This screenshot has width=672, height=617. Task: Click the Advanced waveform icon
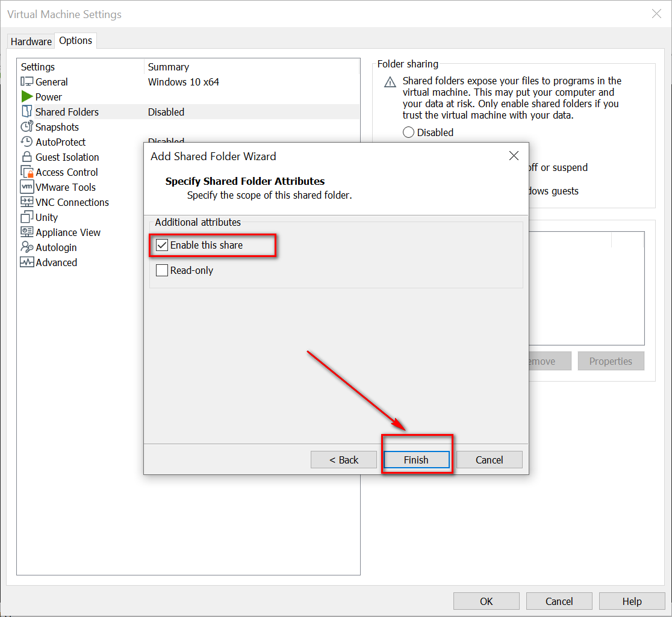[x=27, y=262]
